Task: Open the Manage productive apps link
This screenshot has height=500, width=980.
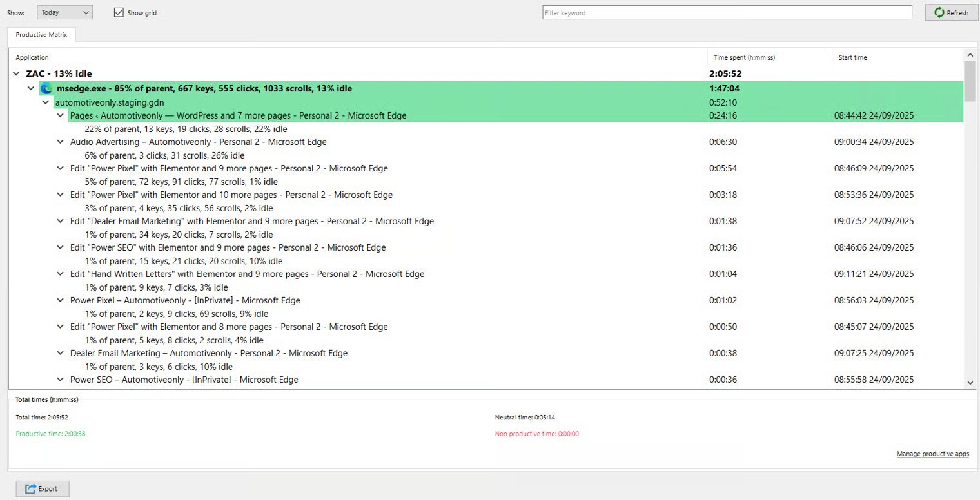Action: 932,454
